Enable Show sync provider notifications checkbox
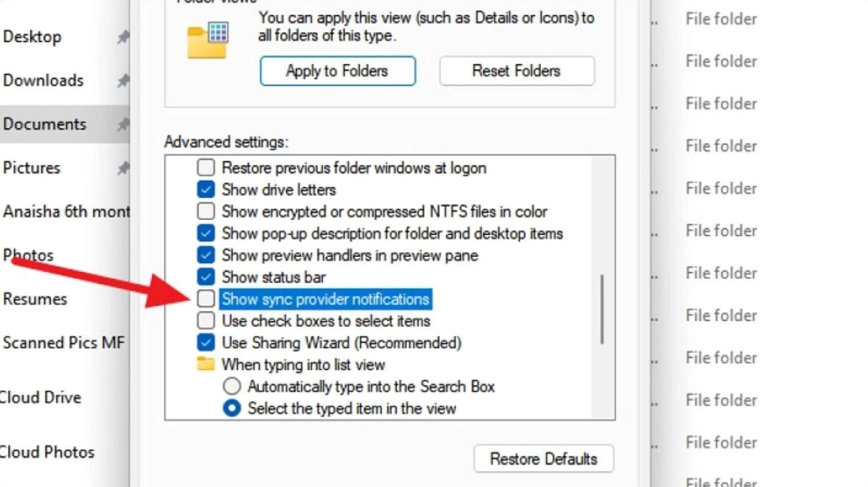Viewport: 868px width, 487px height. click(206, 299)
